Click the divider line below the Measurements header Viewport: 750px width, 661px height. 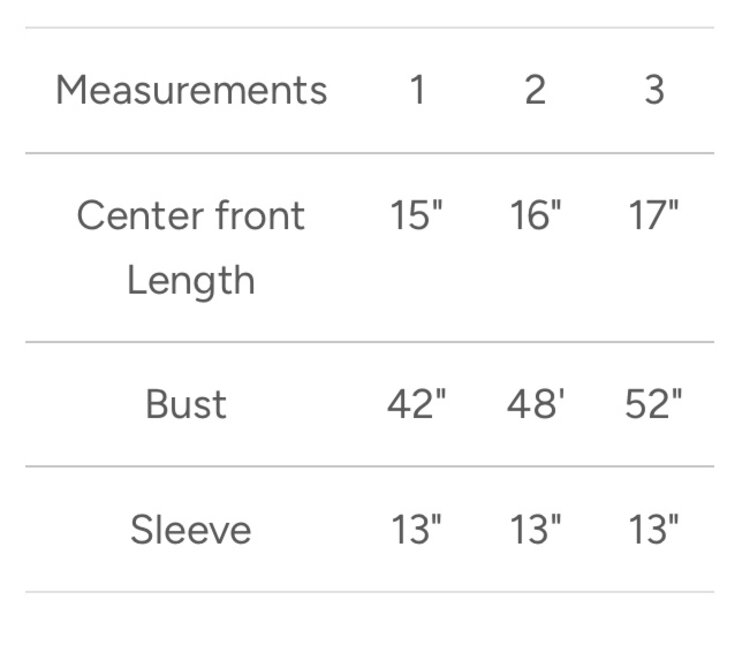pos(370,153)
